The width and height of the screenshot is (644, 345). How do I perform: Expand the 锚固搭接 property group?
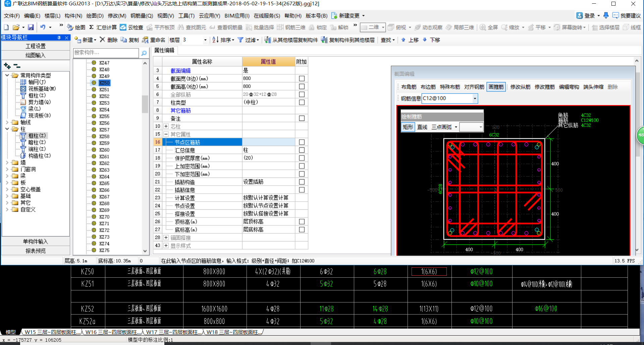tap(166, 237)
